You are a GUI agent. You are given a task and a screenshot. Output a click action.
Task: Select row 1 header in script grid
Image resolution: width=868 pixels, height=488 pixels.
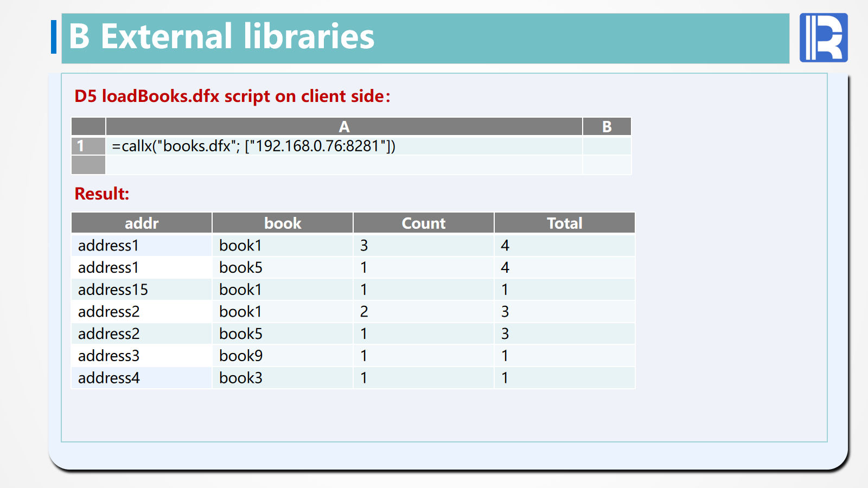click(88, 146)
